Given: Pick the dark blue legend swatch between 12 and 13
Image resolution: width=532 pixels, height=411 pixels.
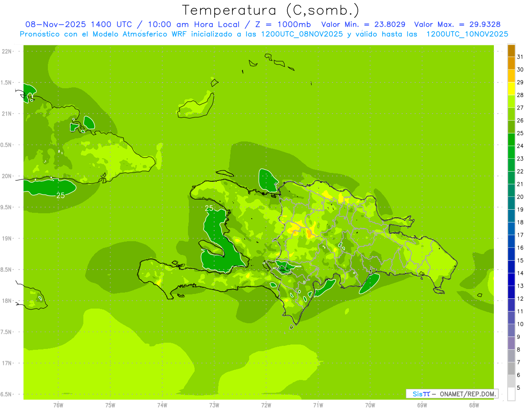Looking at the screenshot, I should coord(511,292).
